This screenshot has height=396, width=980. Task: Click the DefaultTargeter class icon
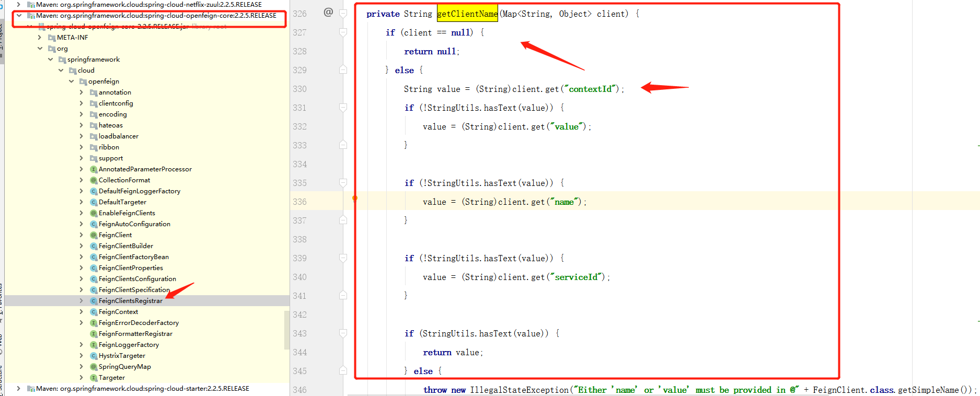pyautogui.click(x=94, y=202)
